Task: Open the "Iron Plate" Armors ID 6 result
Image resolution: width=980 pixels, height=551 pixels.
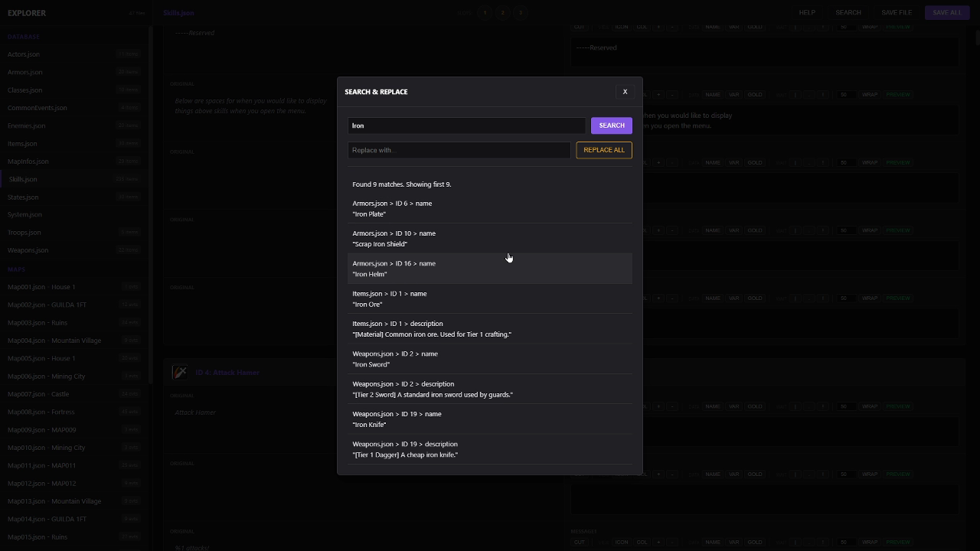Action: coord(490,208)
